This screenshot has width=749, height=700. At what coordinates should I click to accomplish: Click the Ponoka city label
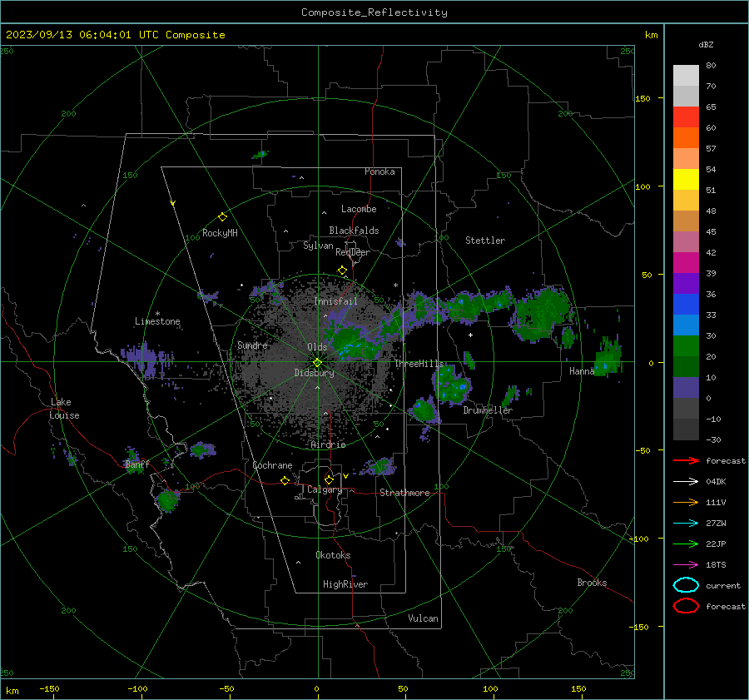[x=379, y=171]
